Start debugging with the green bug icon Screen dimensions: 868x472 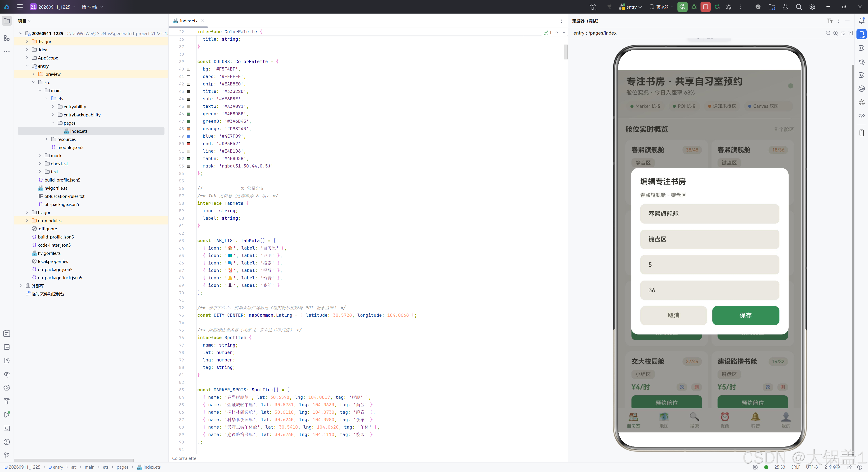[694, 7]
